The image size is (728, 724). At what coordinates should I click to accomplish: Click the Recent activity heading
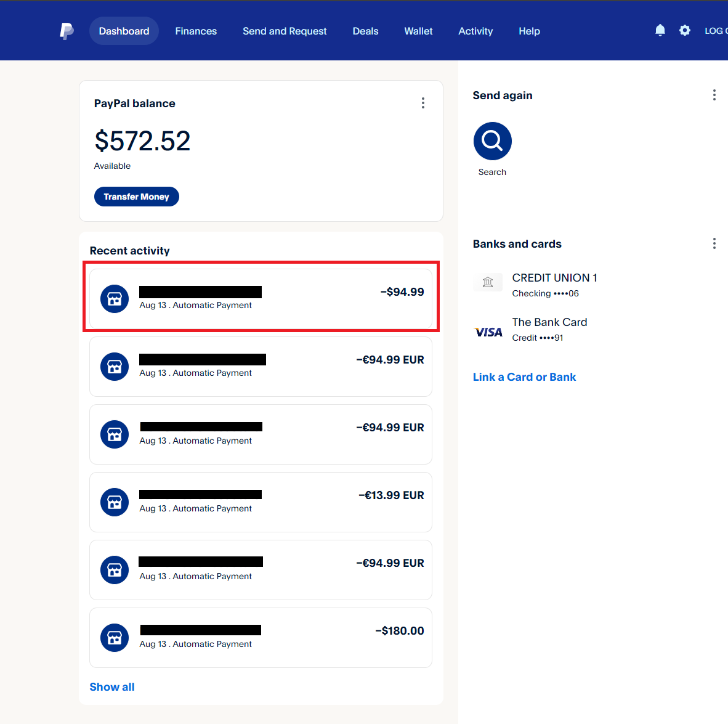coord(129,251)
